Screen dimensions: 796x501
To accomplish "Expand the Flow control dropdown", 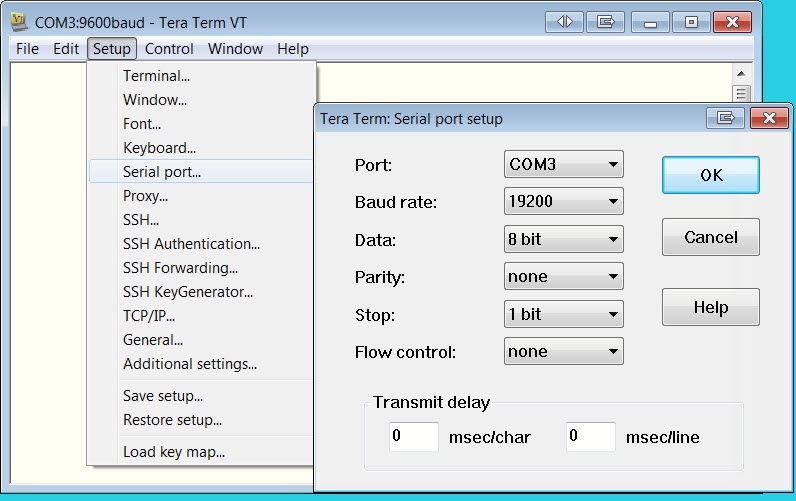I will click(x=564, y=352).
